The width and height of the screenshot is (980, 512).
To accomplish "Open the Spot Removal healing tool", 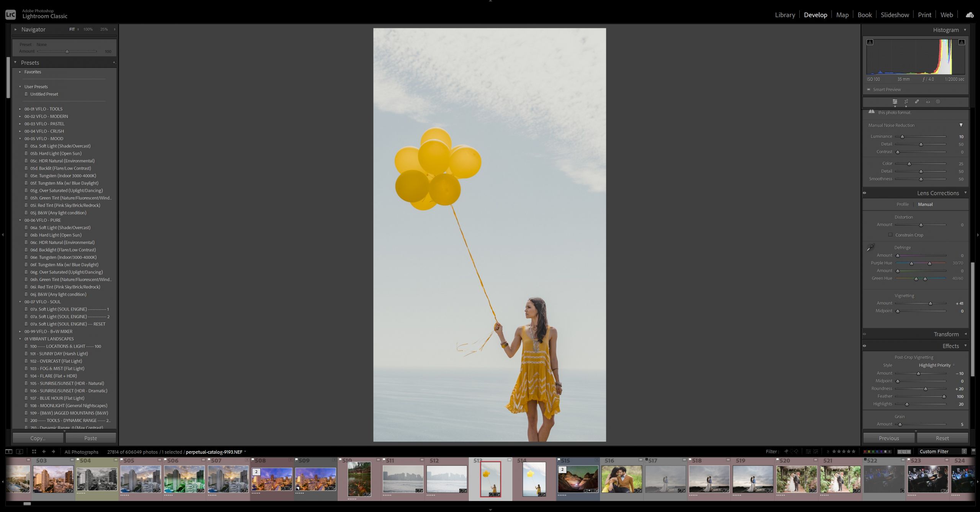I will pos(917,102).
